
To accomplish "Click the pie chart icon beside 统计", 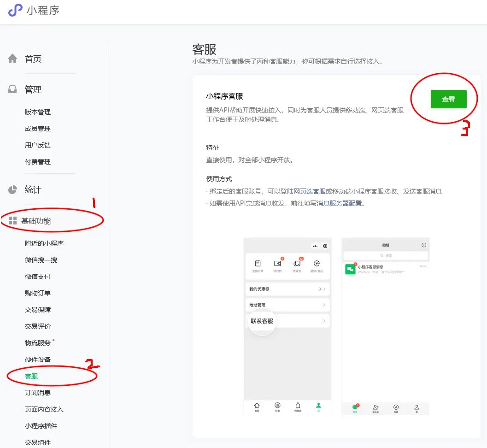I will pyautogui.click(x=12, y=189).
